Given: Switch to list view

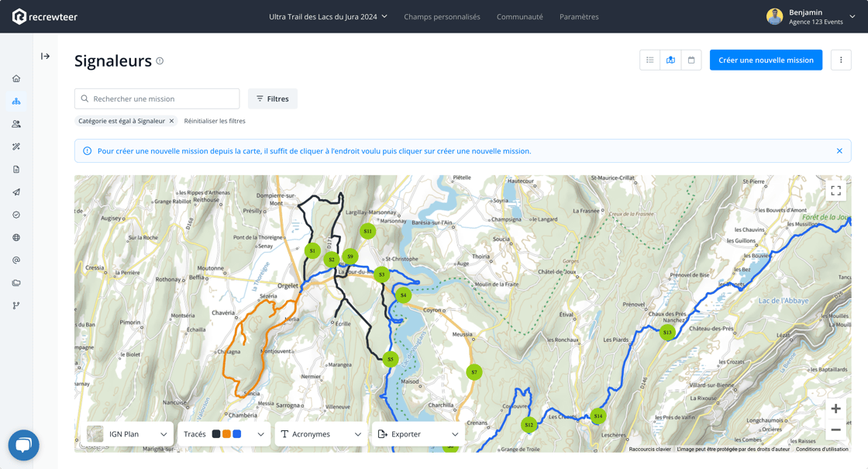Looking at the screenshot, I should (650, 60).
